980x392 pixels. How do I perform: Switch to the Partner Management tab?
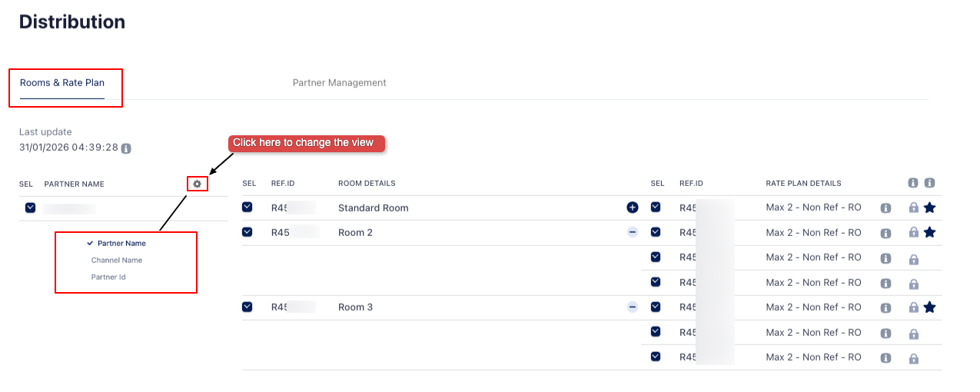[339, 83]
